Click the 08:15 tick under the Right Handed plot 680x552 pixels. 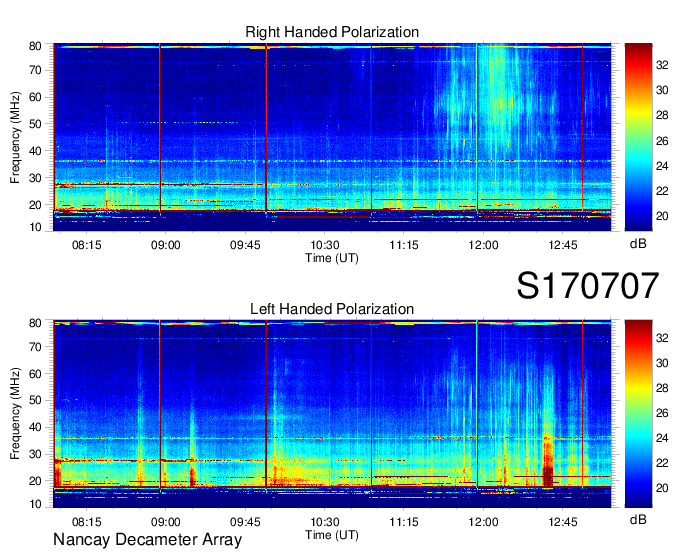86,245
